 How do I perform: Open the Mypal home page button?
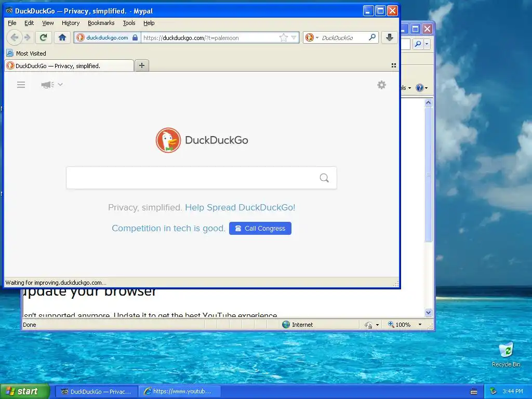[62, 37]
